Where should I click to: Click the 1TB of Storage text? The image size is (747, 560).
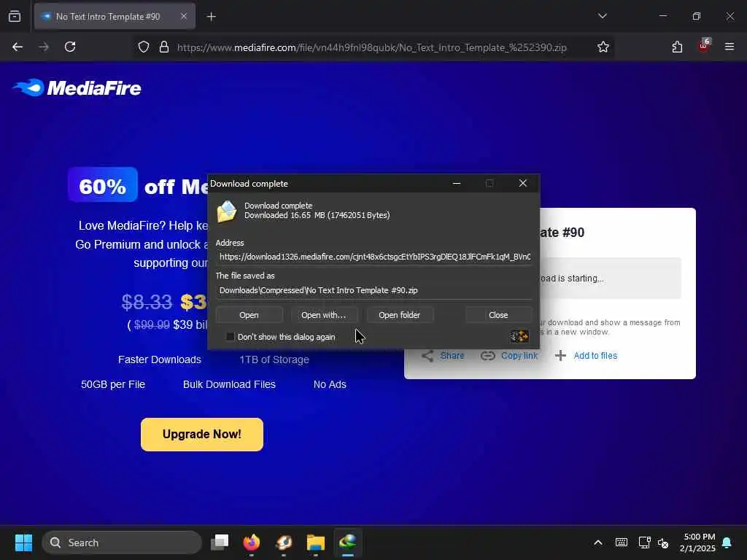coord(274,359)
